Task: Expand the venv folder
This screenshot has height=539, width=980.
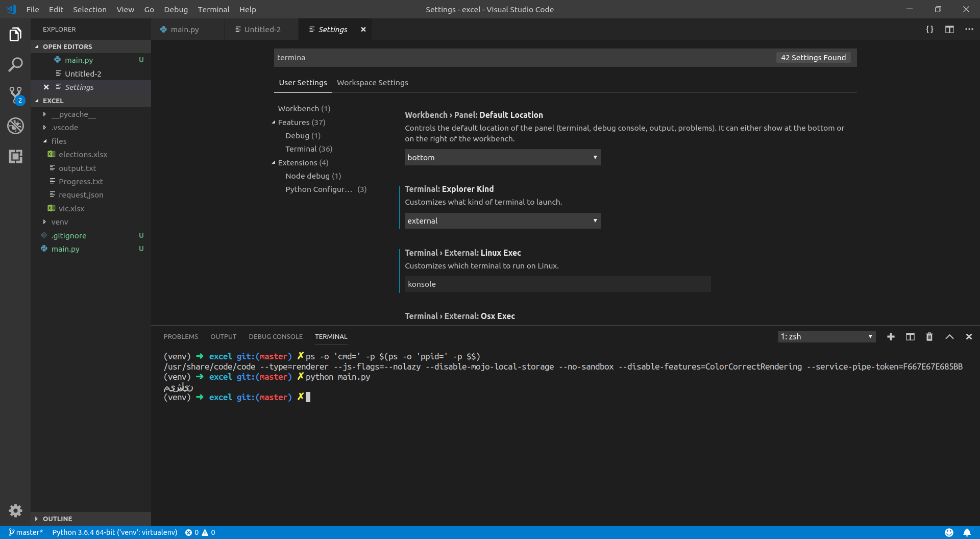Action: [x=60, y=222]
